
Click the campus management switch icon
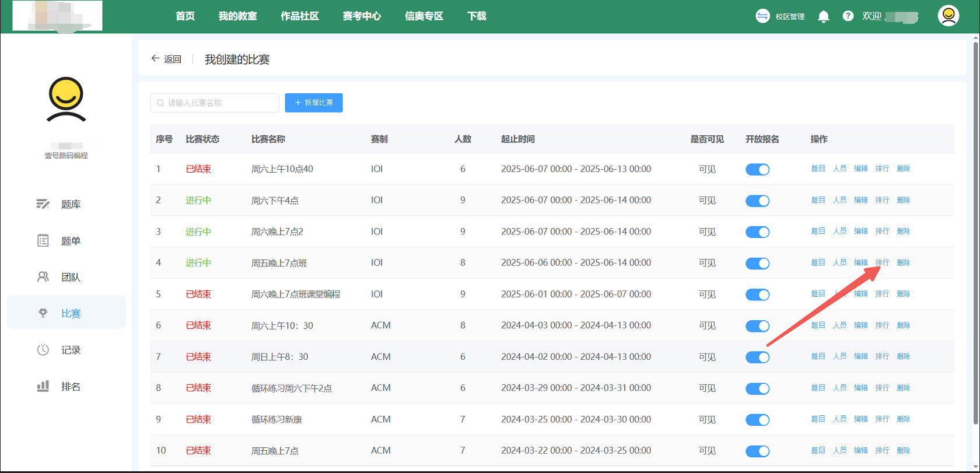point(762,16)
